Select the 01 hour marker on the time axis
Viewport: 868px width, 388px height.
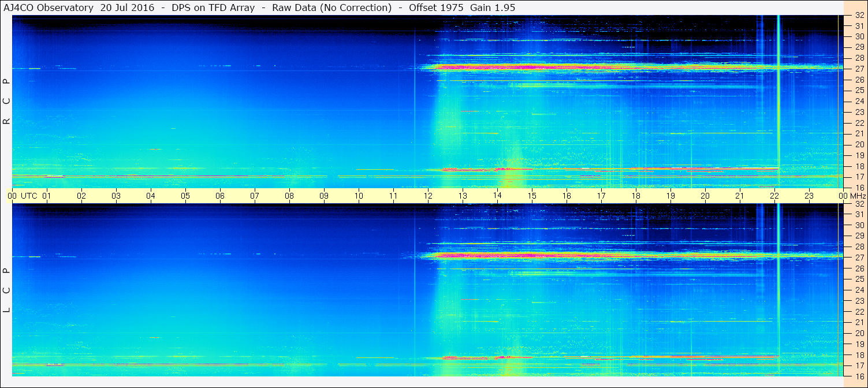(x=47, y=196)
